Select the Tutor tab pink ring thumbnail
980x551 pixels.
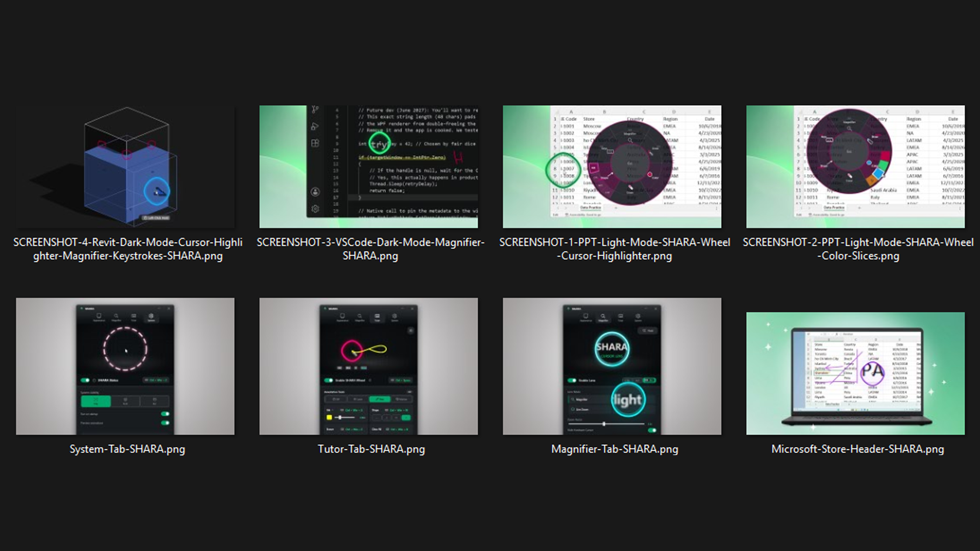369,366
